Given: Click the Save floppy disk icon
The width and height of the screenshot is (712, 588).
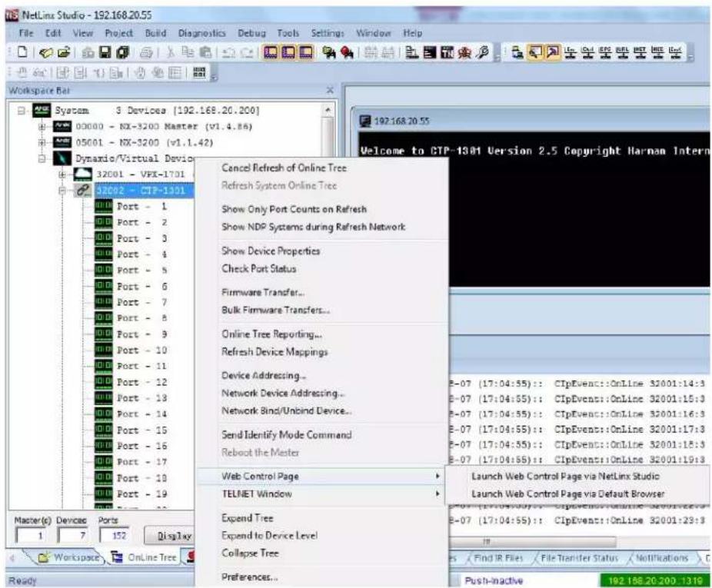Looking at the screenshot, I should 105,53.
